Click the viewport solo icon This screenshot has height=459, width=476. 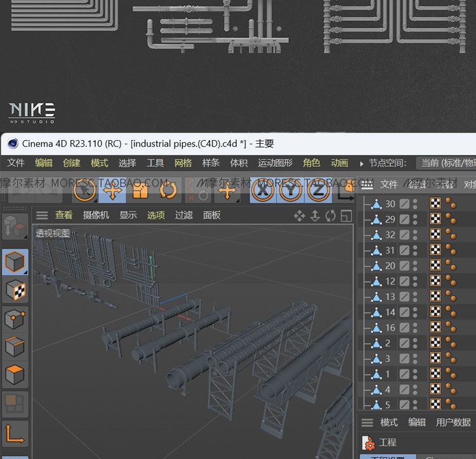(15, 404)
